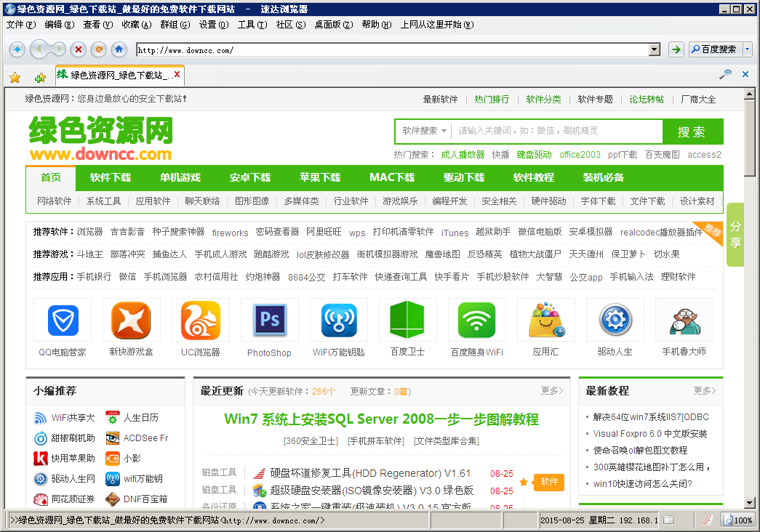Click the WiFi万能钥匙 icon

coord(339,320)
